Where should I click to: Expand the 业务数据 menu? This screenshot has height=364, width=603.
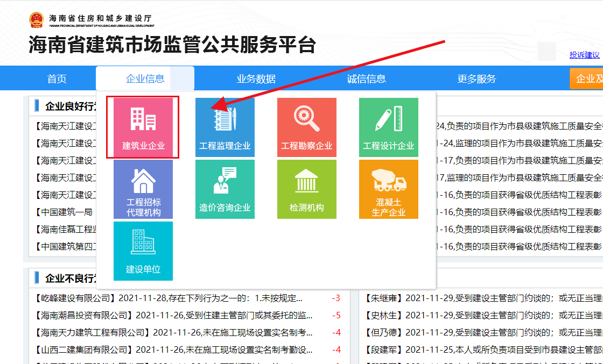[256, 79]
